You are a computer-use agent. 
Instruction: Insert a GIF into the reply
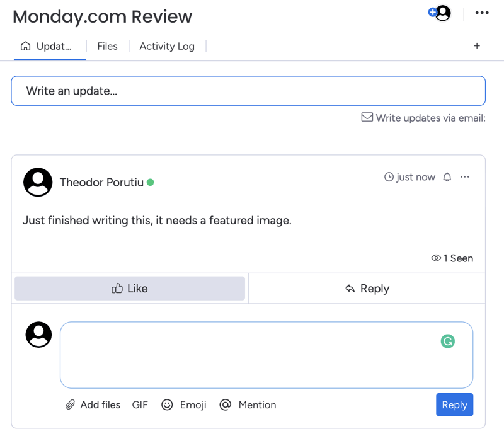[x=140, y=404]
